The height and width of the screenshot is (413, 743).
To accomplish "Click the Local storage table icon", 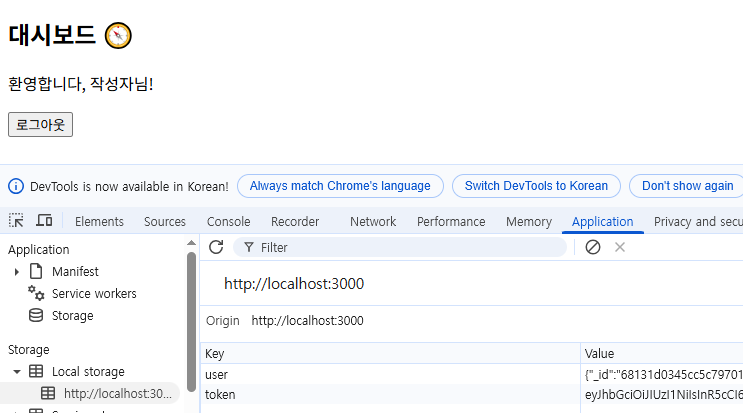I will click(x=36, y=371).
